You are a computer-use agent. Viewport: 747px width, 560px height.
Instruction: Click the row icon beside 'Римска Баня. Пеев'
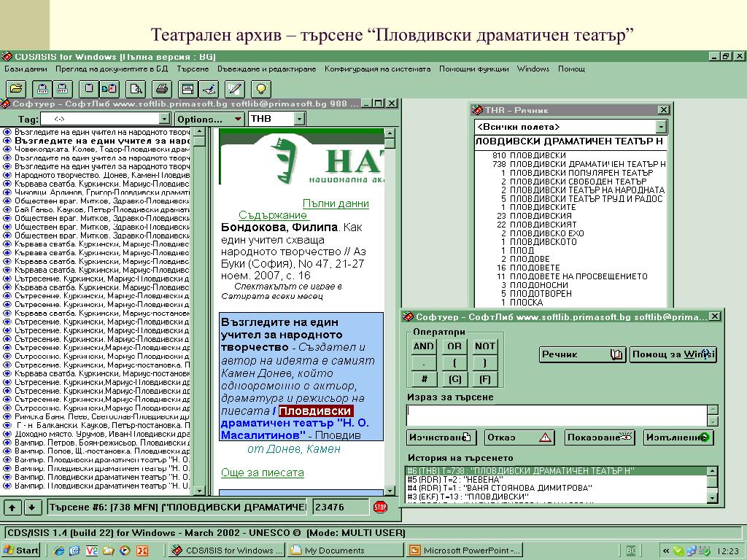pyautogui.click(x=7, y=416)
